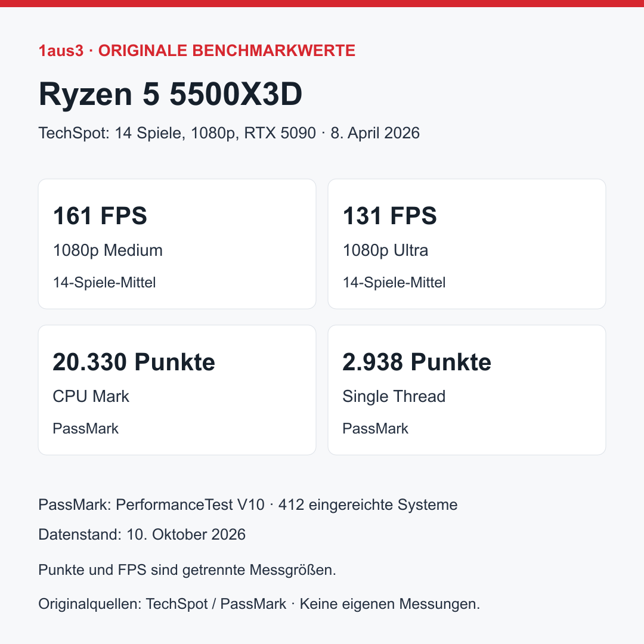Image resolution: width=644 pixels, height=644 pixels.
Task: Click the '1080p Medium' label
Action: click(108, 250)
